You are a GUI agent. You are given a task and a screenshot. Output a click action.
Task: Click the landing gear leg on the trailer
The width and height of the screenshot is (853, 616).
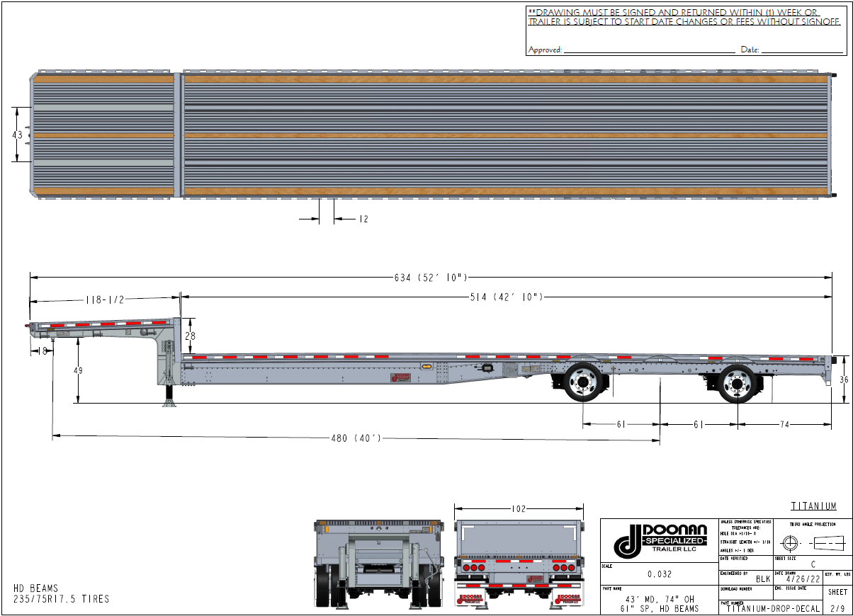(170, 393)
